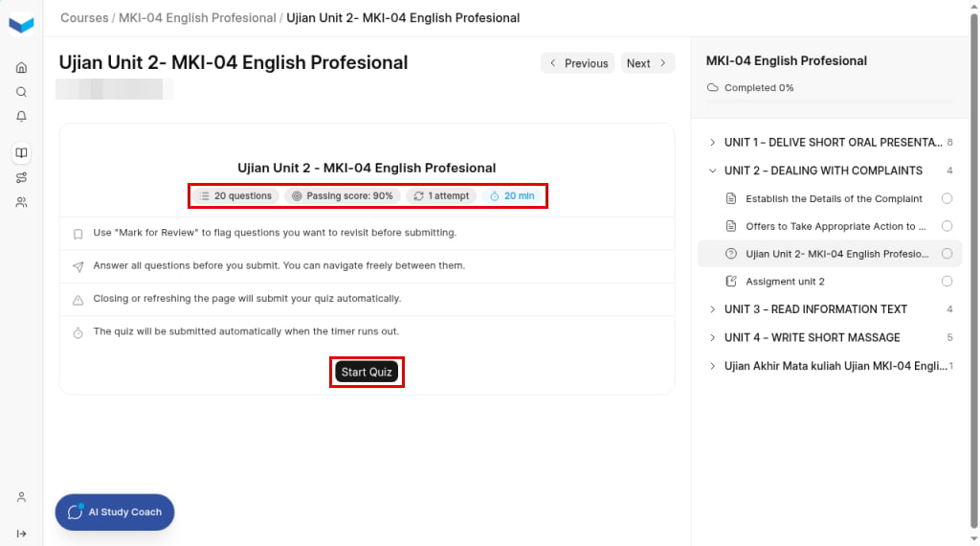The image size is (980, 546).
Task: Click the logout arrow icon in the sidebar
Action: point(21,534)
